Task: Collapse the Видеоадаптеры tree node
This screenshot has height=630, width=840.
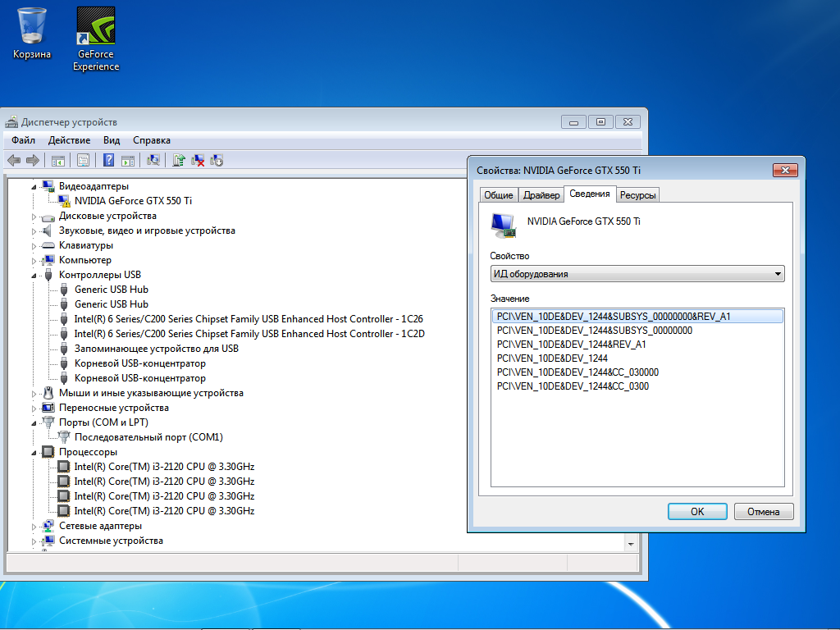Action: (x=34, y=187)
